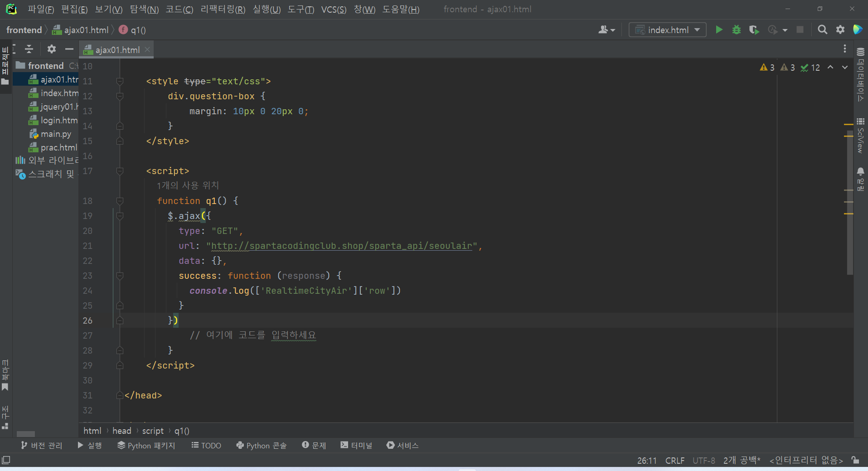The width and height of the screenshot is (868, 471).
Task: Open the 터미널 tool window
Action: pyautogui.click(x=356, y=446)
